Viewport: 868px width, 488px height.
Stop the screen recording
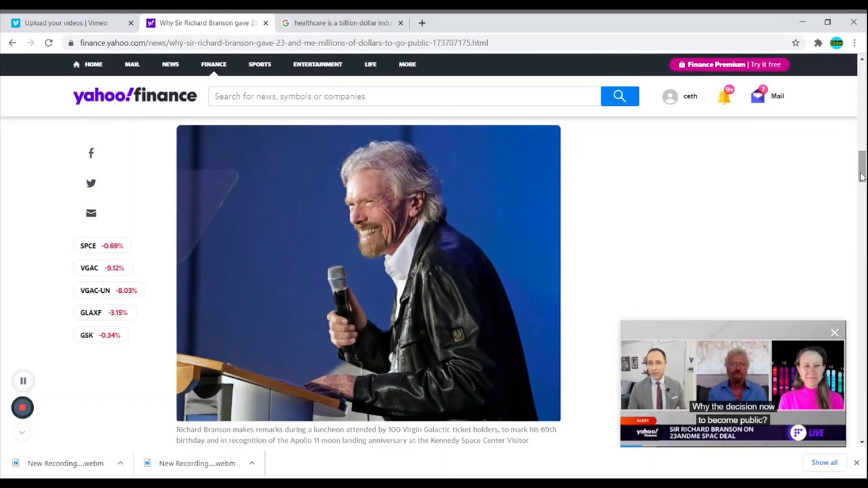pyautogui.click(x=22, y=407)
